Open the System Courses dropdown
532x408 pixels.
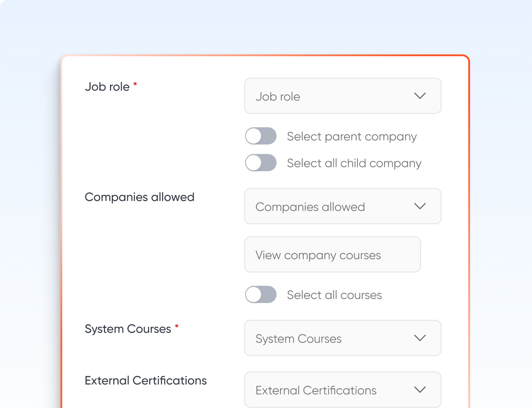point(343,338)
